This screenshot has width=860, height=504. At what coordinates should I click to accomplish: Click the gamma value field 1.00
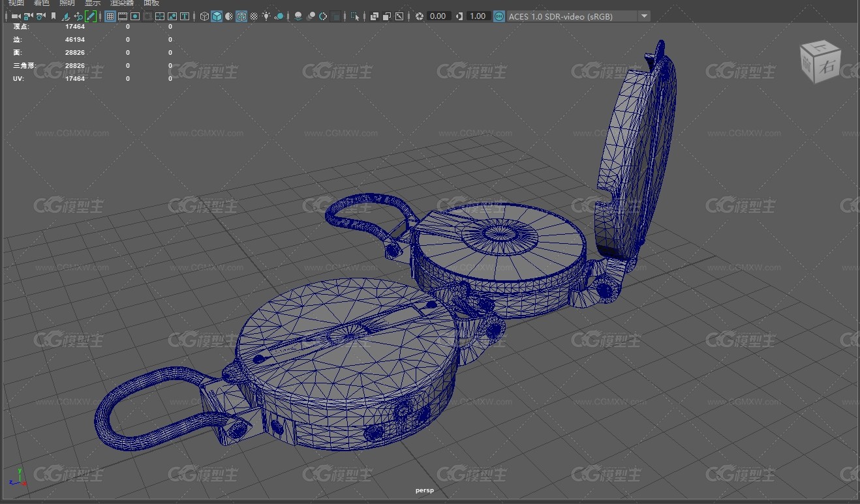pos(478,16)
